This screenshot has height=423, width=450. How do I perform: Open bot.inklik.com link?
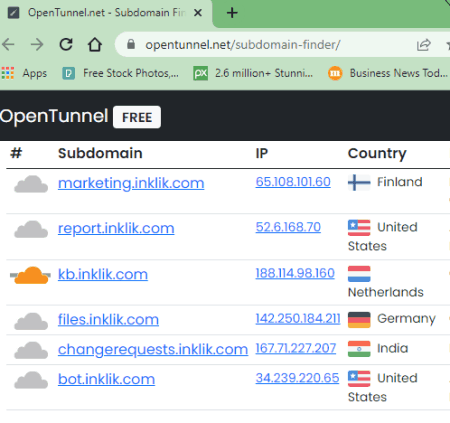(106, 379)
